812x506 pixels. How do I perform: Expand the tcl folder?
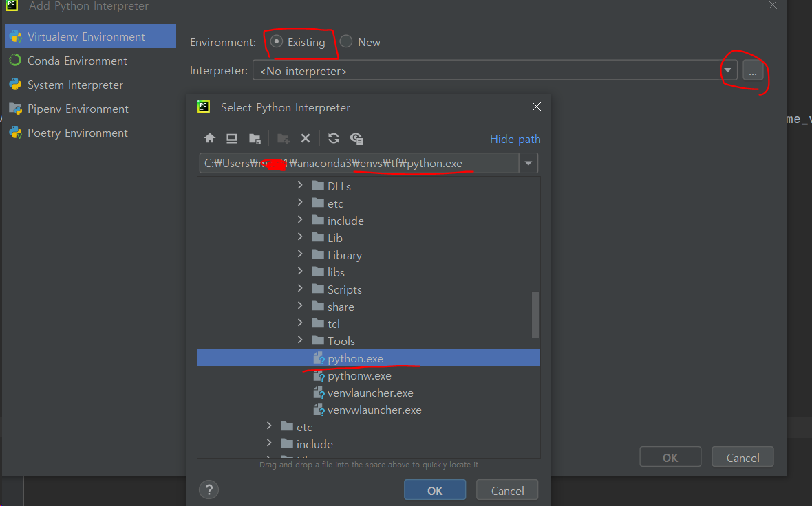click(x=300, y=323)
